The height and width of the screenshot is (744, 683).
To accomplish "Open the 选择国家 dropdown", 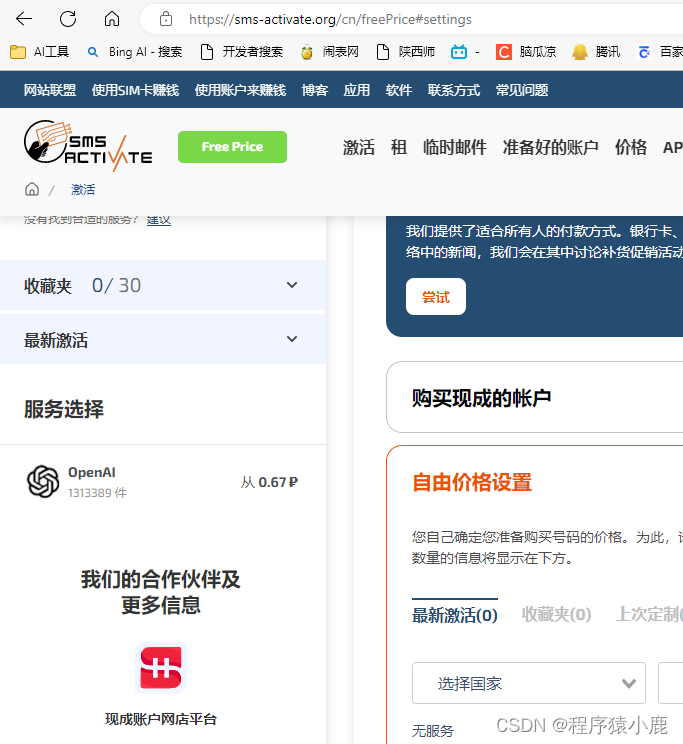I will (x=529, y=683).
